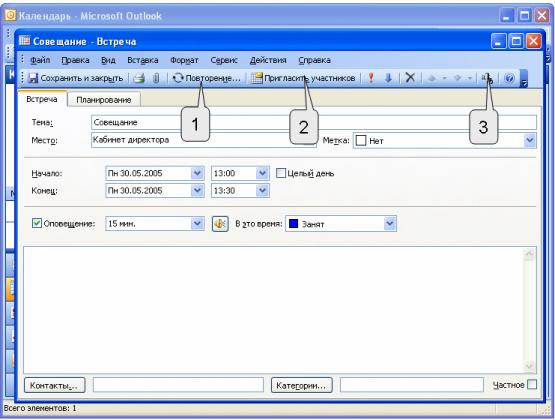Toggle the Целый день checkbox
The image size is (555, 420).
(x=281, y=173)
